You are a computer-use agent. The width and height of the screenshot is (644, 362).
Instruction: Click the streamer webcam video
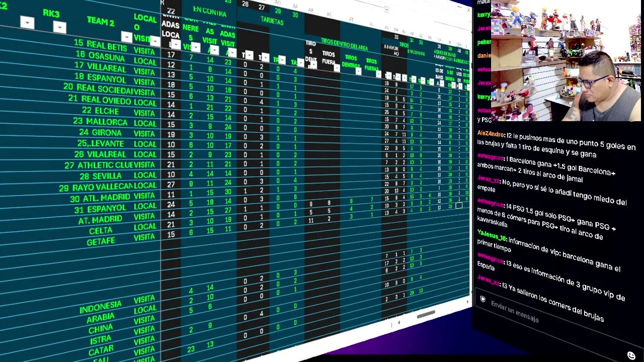566,61
